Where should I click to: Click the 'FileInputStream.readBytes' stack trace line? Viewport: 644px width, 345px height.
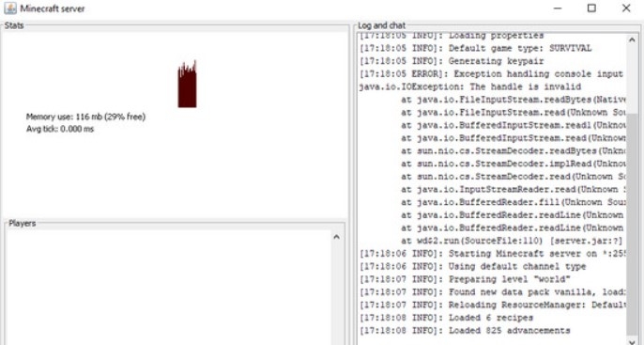(x=514, y=100)
